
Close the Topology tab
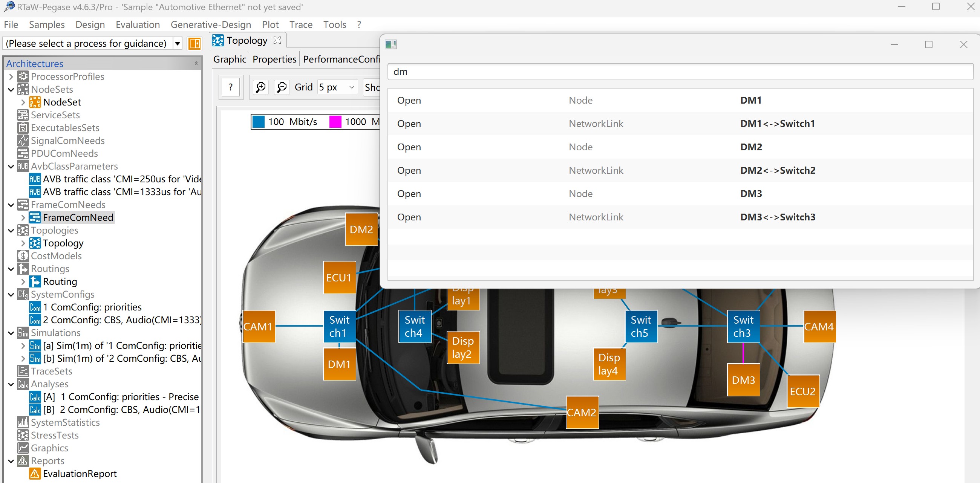pos(277,40)
